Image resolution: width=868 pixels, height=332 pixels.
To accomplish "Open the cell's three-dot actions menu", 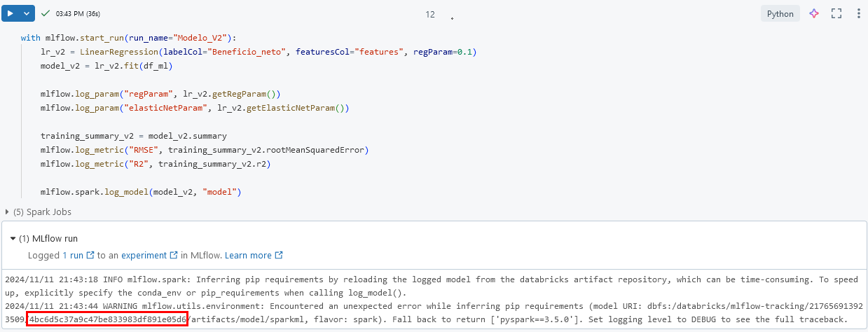I will 859,13.
